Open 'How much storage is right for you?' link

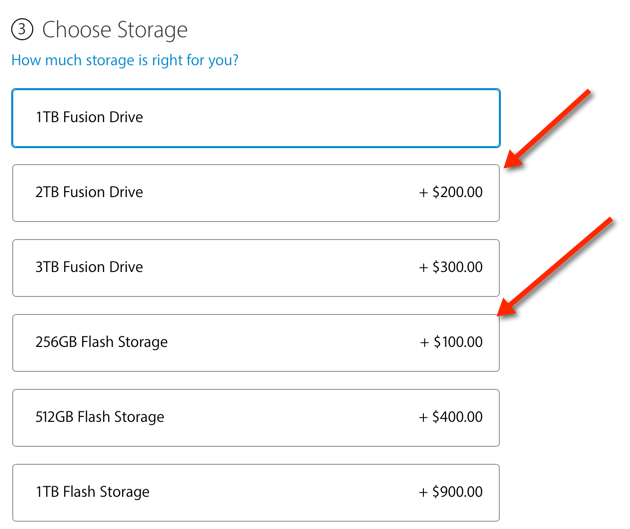(x=125, y=60)
